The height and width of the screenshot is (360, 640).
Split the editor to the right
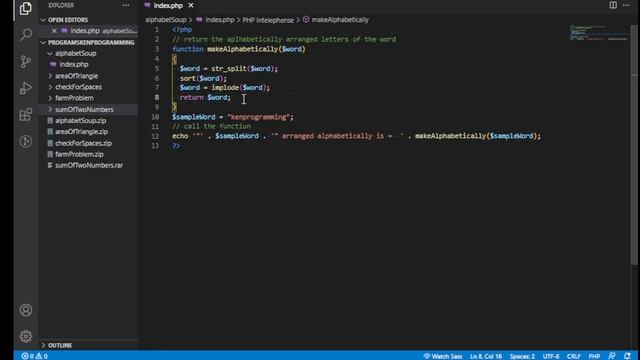[613, 5]
